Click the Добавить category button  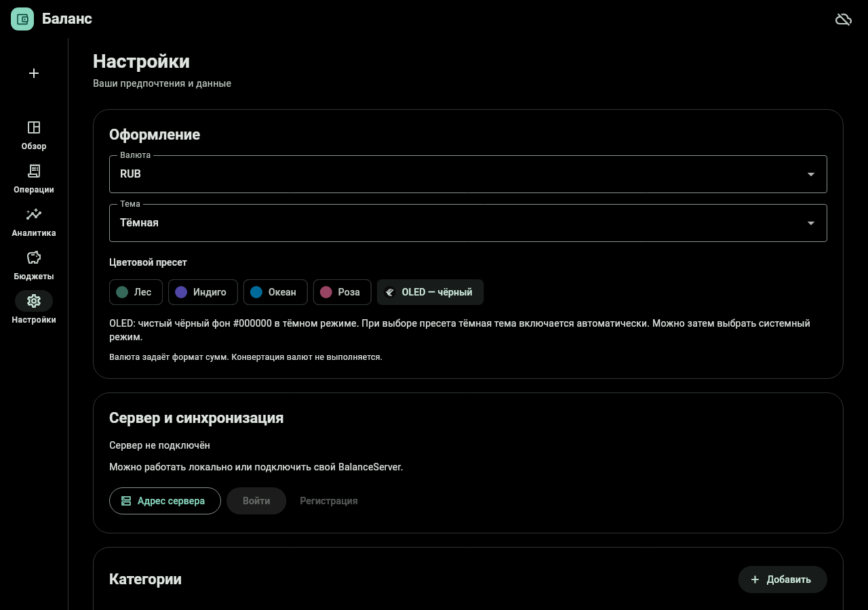pos(783,579)
